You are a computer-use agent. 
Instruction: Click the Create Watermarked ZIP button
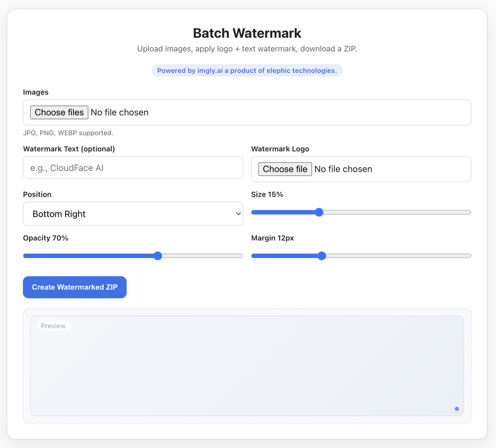pos(75,287)
